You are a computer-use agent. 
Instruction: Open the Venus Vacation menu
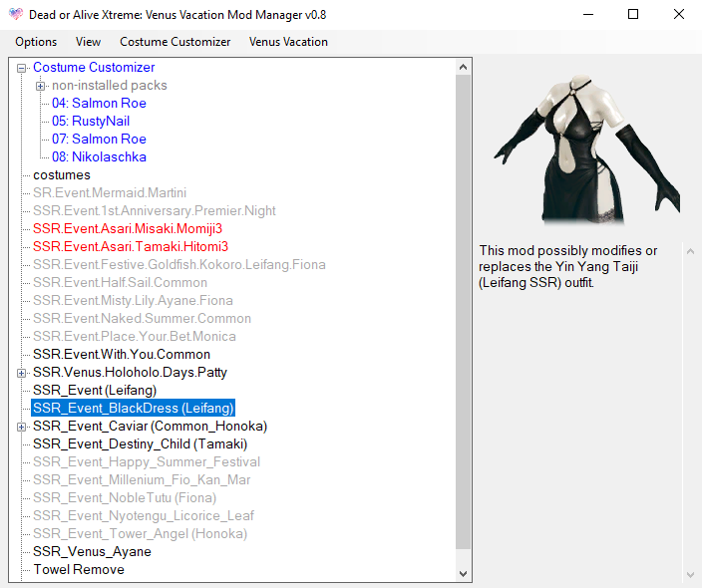[x=288, y=42]
